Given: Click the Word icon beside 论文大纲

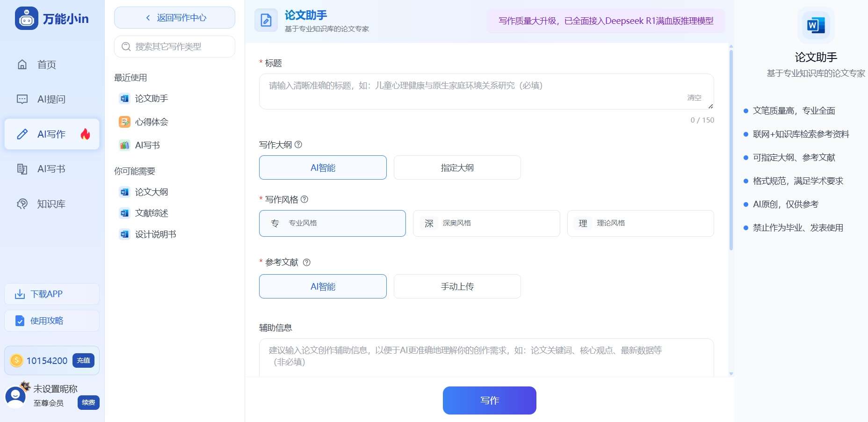Looking at the screenshot, I should click(124, 192).
